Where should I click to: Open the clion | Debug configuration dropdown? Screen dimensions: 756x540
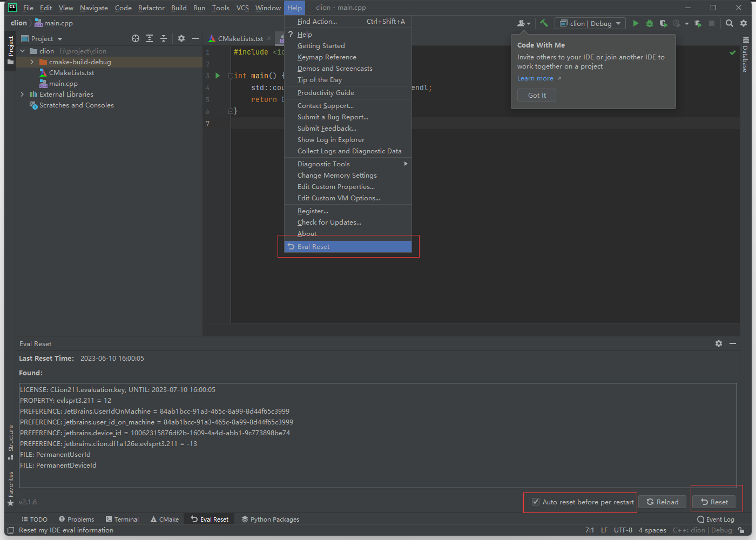coord(590,23)
